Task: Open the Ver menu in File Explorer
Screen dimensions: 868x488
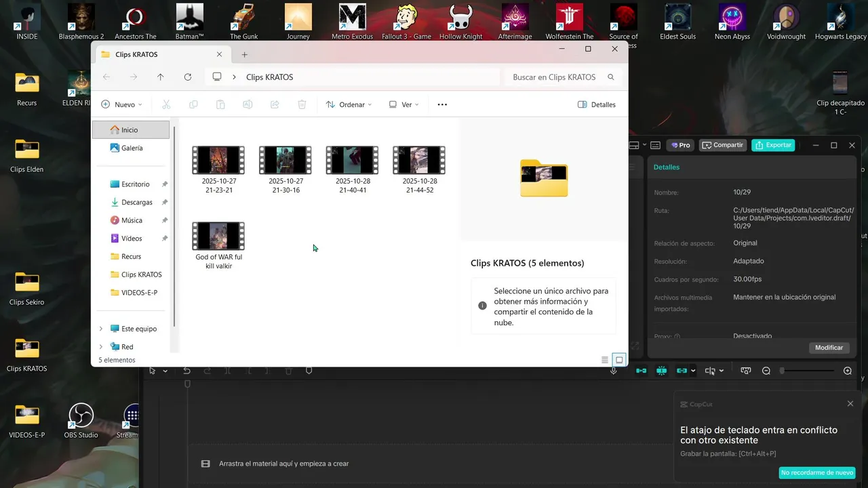Action: click(x=403, y=104)
